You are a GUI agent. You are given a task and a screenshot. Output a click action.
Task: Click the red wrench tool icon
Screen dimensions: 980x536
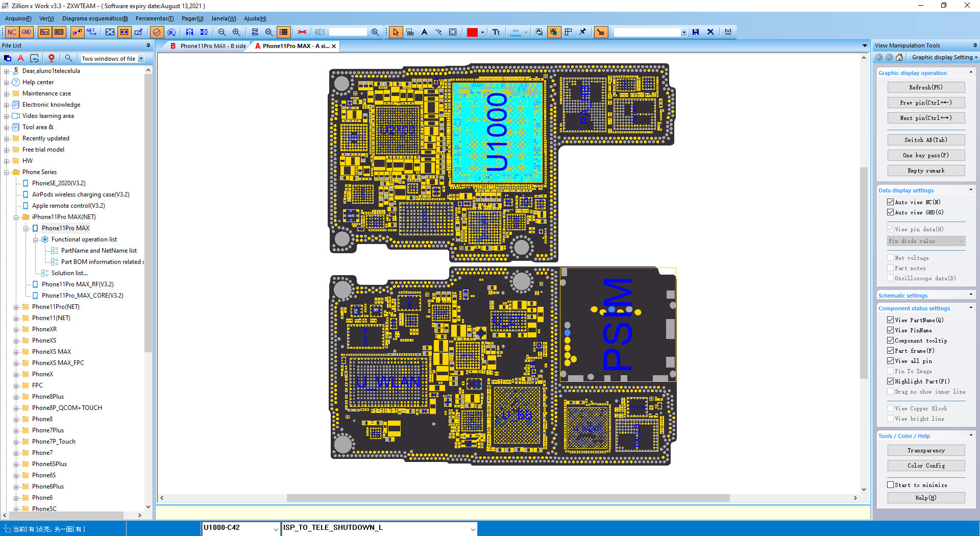click(302, 32)
